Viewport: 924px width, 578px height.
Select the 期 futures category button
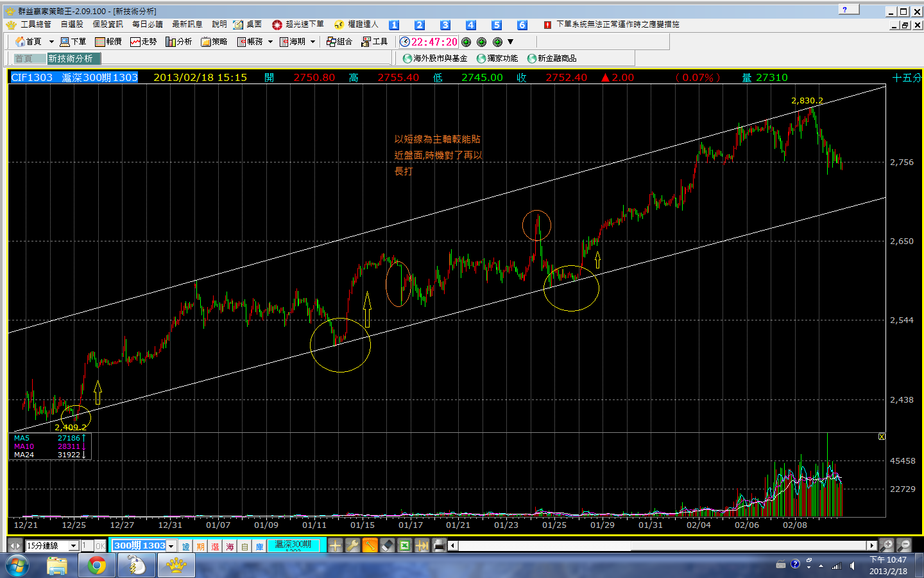201,547
